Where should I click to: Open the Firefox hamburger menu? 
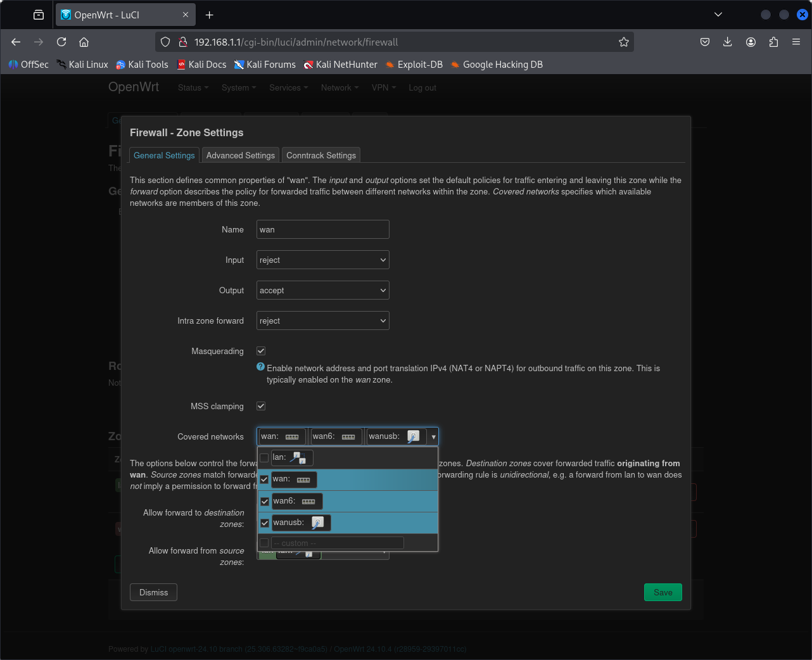point(796,42)
